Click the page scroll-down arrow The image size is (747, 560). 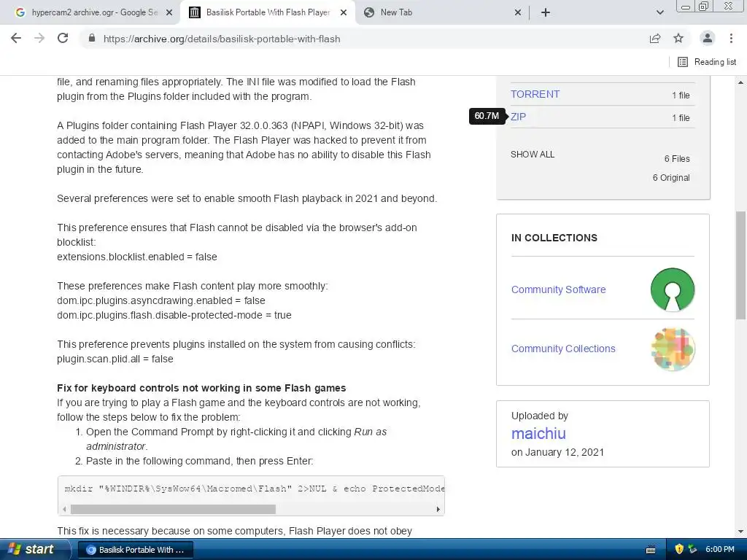click(x=741, y=532)
